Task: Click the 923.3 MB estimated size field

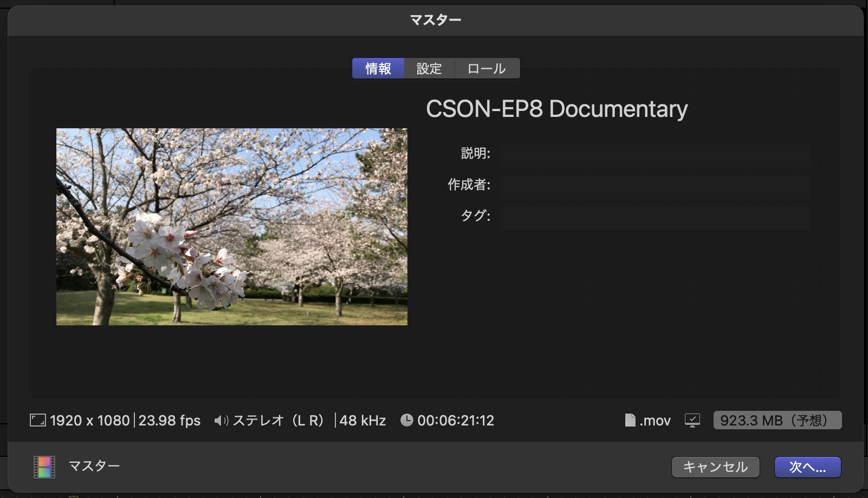Action: pos(778,420)
